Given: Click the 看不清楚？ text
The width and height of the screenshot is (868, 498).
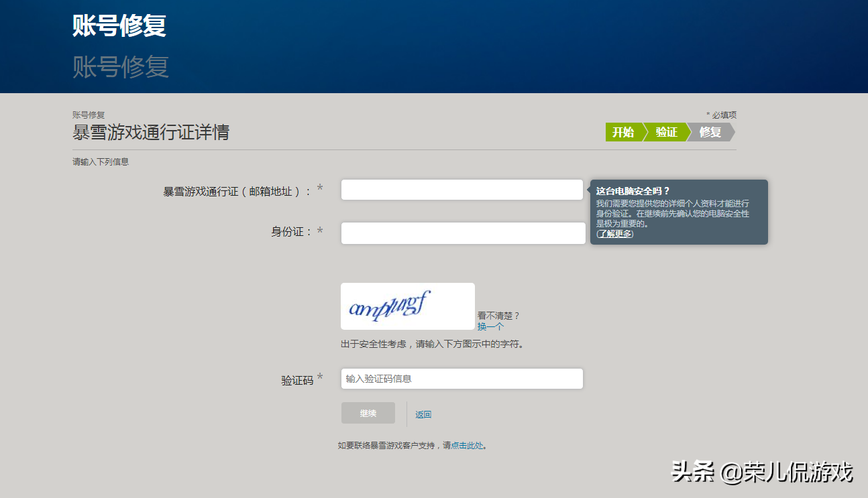Looking at the screenshot, I should pos(499,316).
